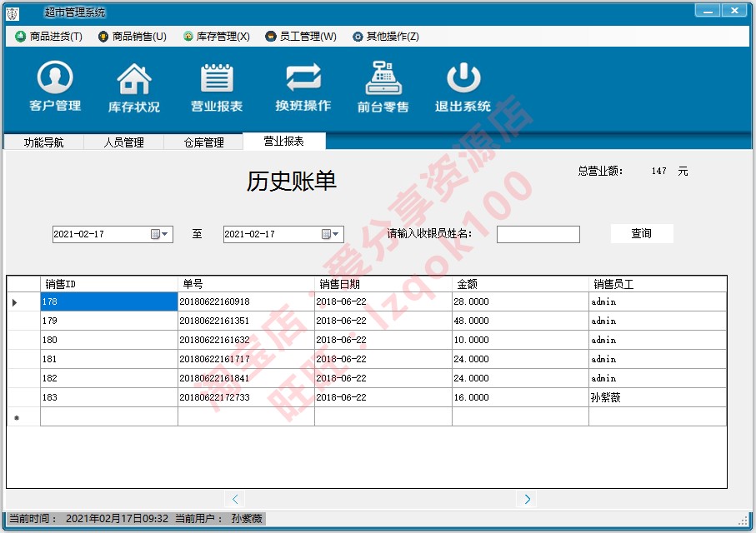Expand the start date calendar dropdown
The image size is (756, 533).
click(160, 234)
